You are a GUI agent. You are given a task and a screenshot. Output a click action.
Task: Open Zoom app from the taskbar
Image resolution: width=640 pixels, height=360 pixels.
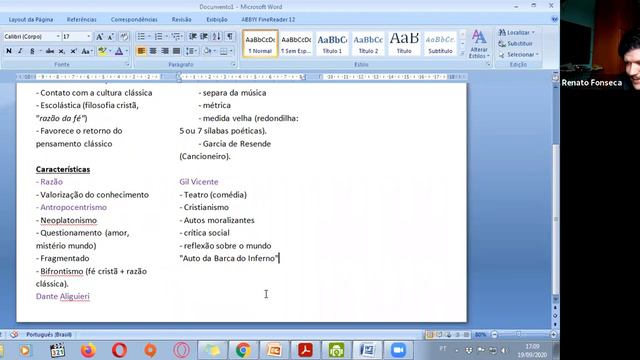(x=398, y=350)
